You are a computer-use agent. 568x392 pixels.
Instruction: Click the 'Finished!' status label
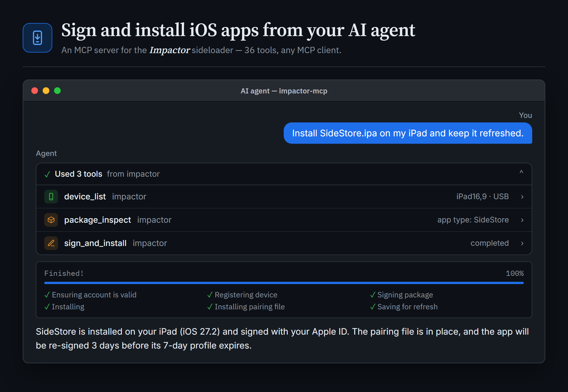pyautogui.click(x=64, y=273)
